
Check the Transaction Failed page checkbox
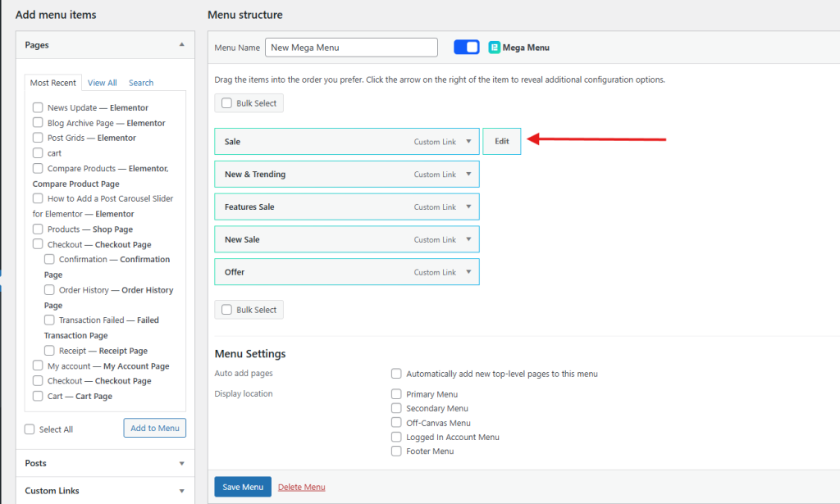pos(49,320)
